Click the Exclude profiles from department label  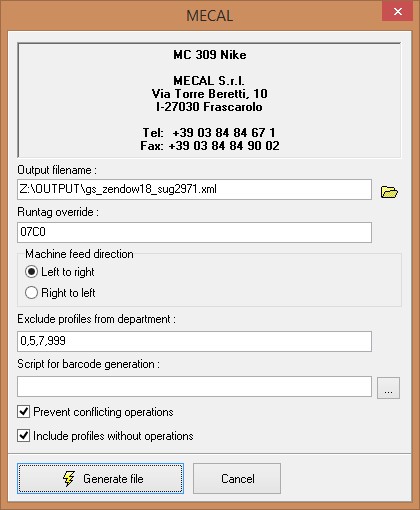[x=96, y=319]
